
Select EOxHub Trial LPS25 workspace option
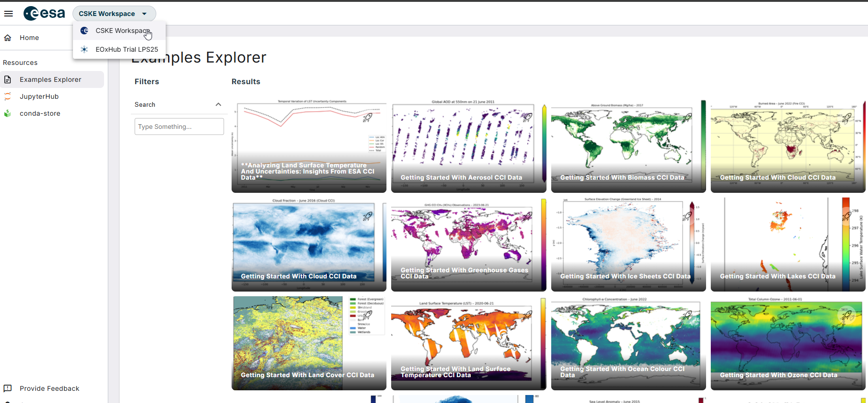(x=126, y=49)
